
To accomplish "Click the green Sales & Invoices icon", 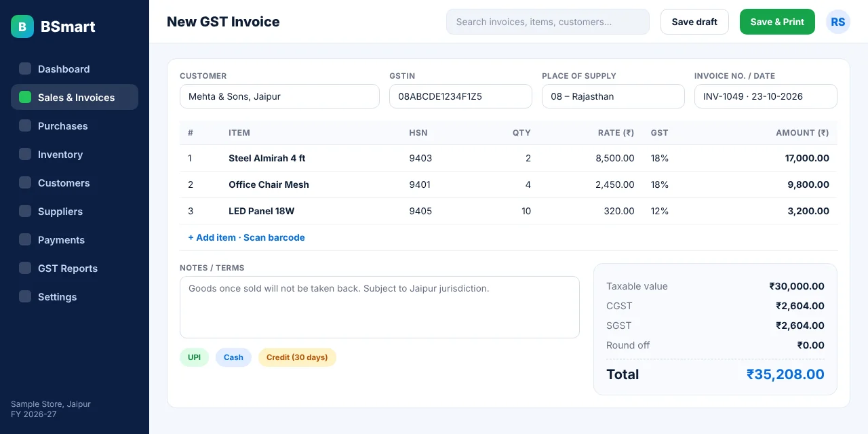I will 25,97.
